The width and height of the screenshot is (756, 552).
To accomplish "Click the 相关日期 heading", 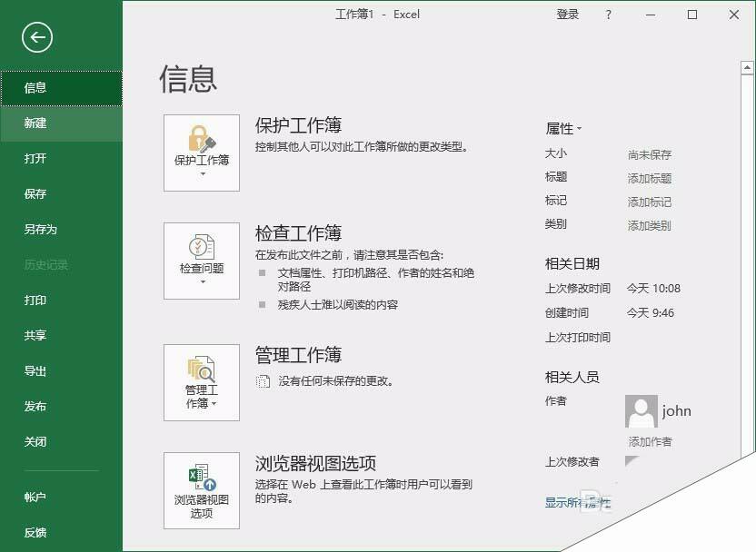I will pos(572,263).
